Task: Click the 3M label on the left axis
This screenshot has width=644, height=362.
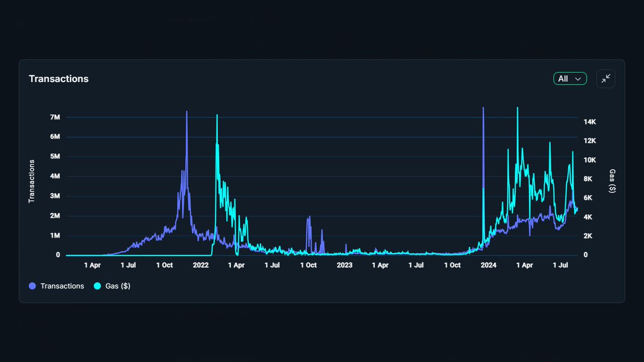Action: (54, 196)
